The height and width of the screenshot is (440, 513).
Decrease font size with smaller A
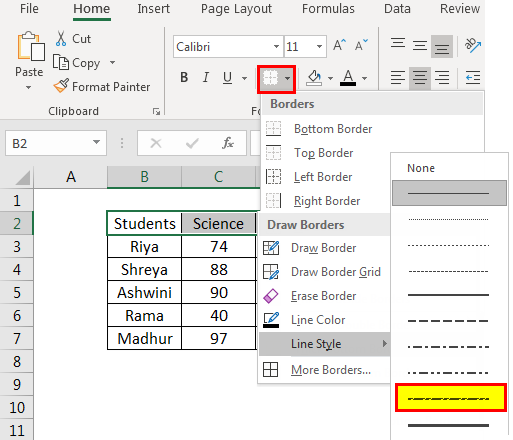tap(361, 45)
